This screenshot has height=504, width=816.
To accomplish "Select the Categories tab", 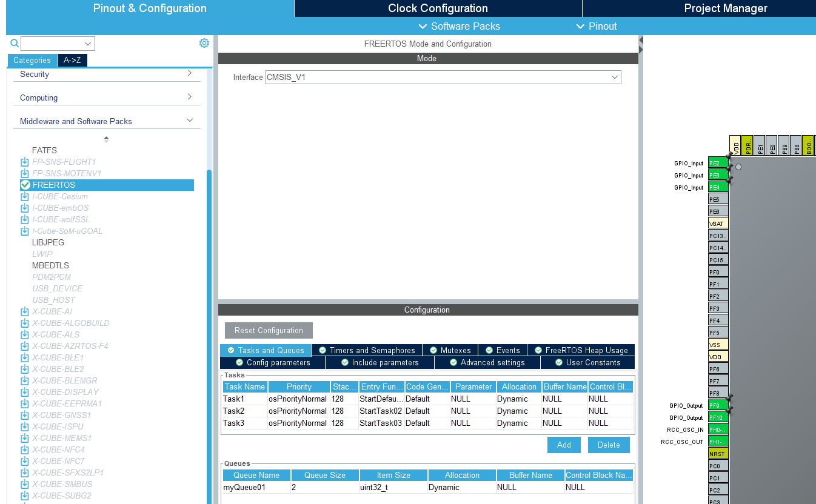I will [x=32, y=60].
